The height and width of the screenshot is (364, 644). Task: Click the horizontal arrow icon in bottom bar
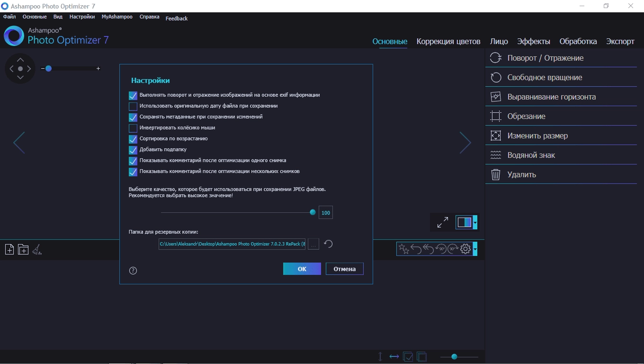394,356
